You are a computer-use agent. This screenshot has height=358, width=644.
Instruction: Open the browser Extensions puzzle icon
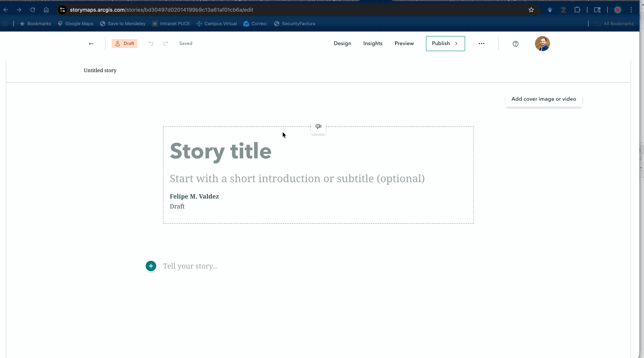coord(577,10)
